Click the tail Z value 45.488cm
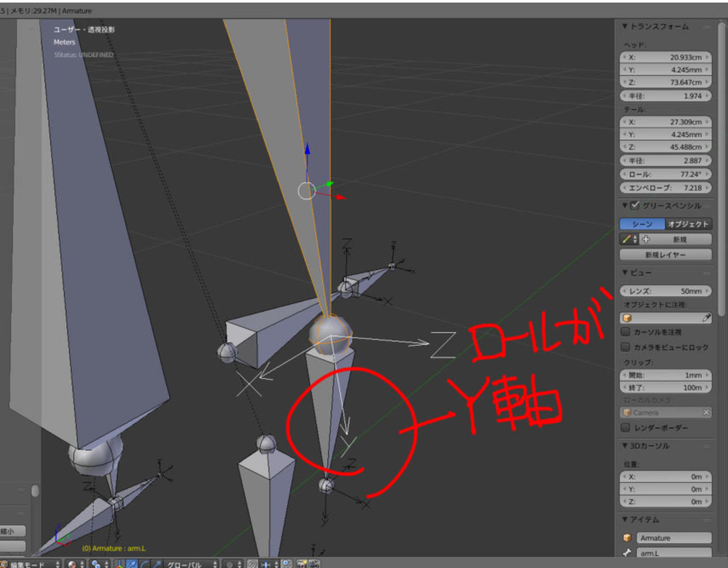728x568 pixels. (666, 147)
